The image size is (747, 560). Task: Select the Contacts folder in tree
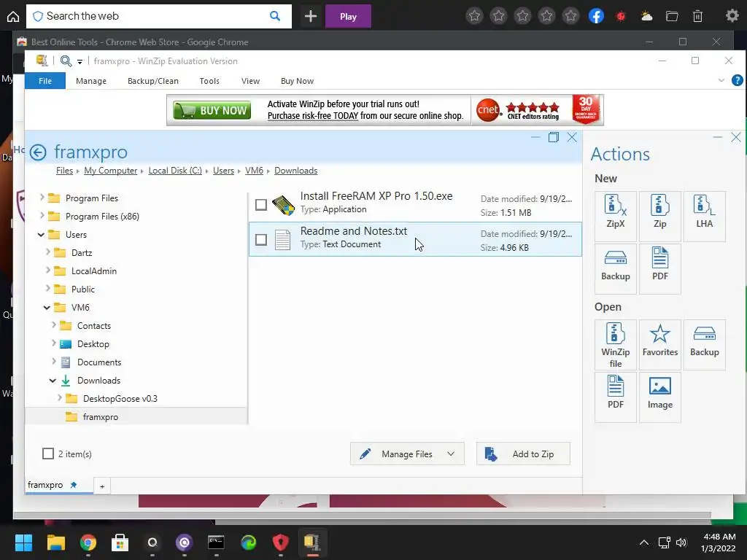click(94, 326)
